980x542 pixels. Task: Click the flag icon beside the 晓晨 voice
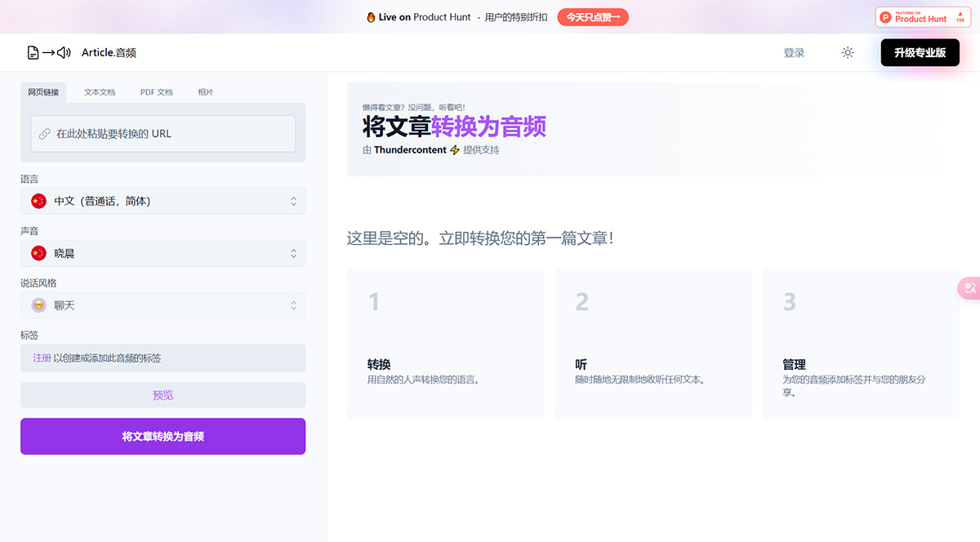38,253
